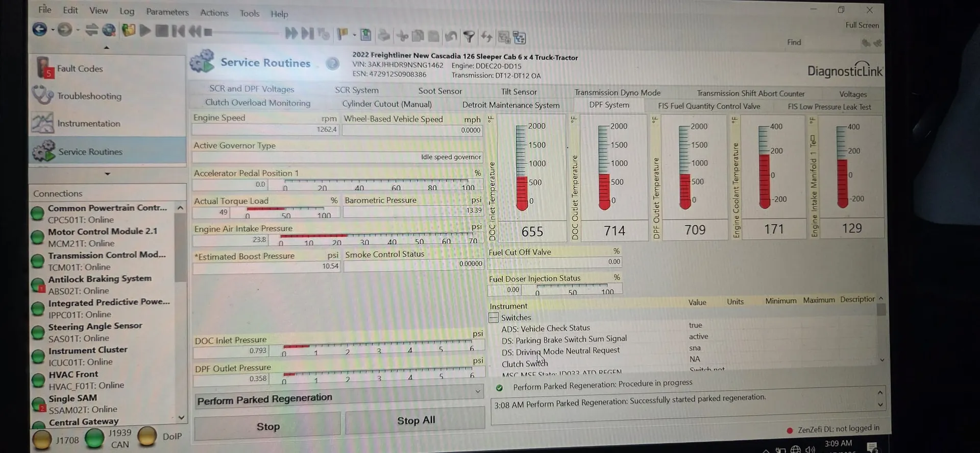
Task: Click the open log folder icon
Action: point(128,30)
